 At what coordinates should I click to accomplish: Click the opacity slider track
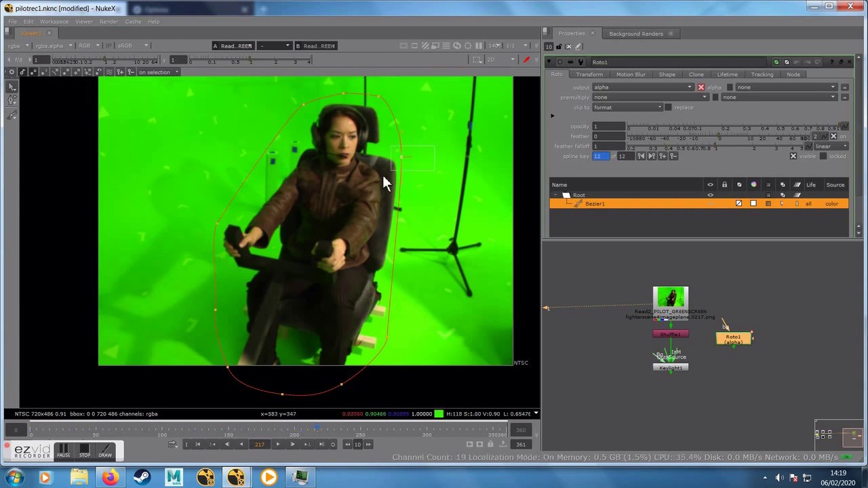pos(734,125)
